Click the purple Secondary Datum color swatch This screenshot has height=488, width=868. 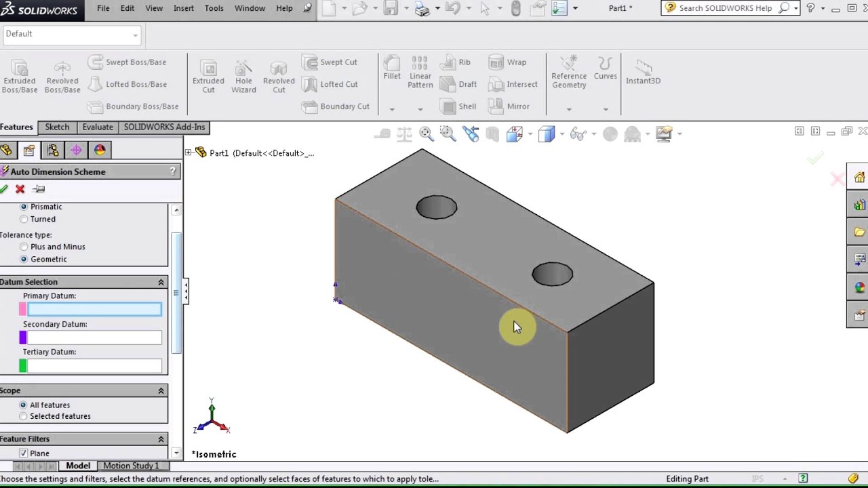click(23, 338)
